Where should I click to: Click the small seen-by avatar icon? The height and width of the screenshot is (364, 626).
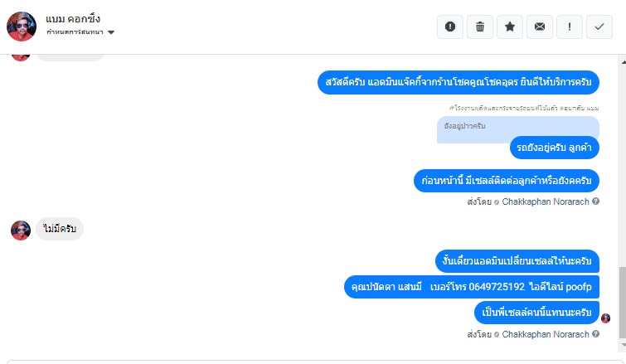click(605, 318)
